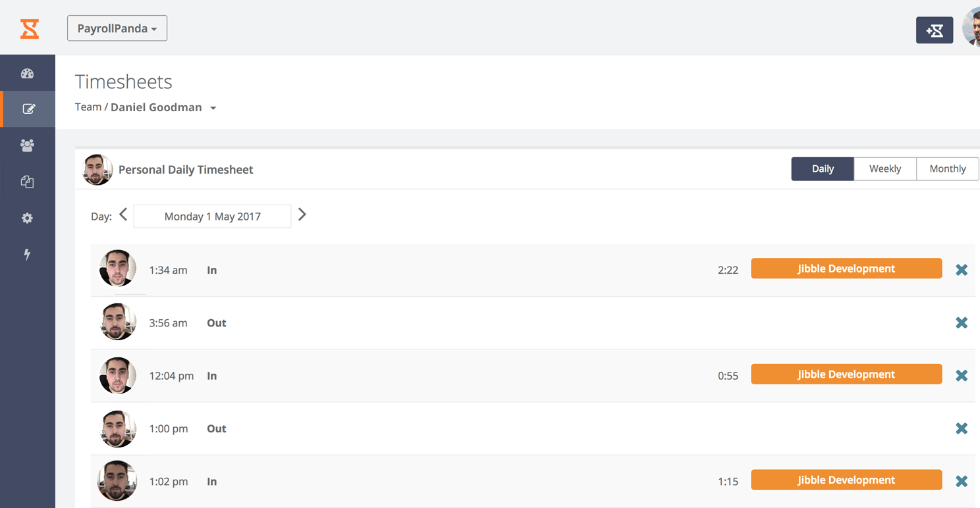980x508 pixels.
Task: Click the Jibble Development tag on 12:04 pm entry
Action: pos(846,374)
